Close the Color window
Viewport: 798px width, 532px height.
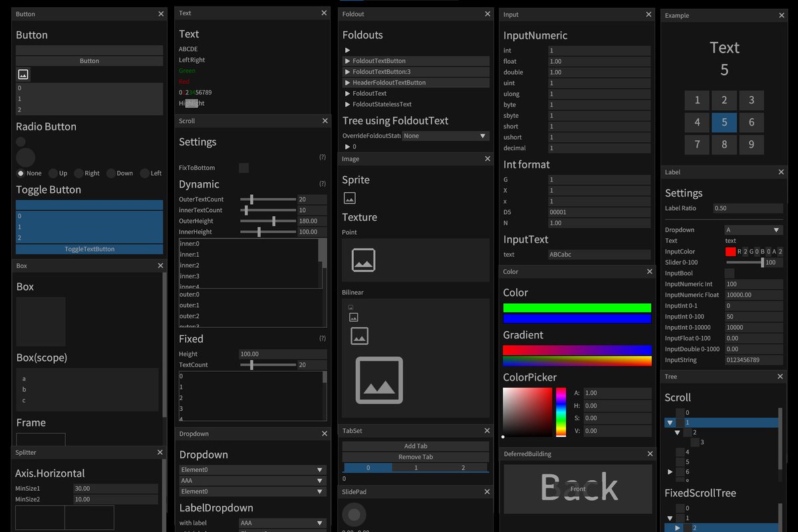tap(650, 271)
